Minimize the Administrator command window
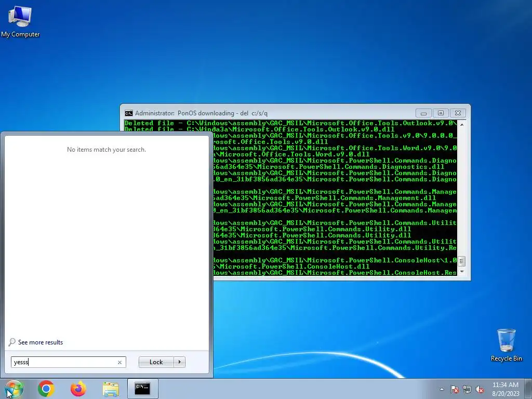This screenshot has width=532, height=399. tap(423, 113)
